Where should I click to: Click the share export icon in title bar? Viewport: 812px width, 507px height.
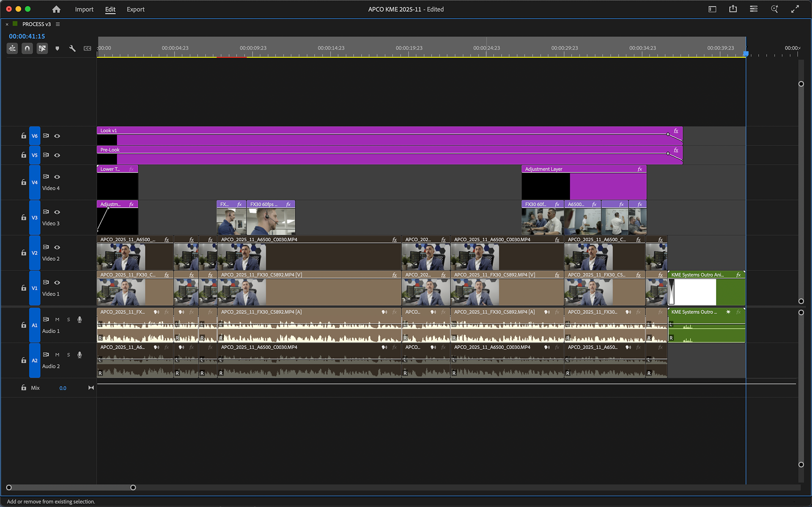click(x=733, y=8)
